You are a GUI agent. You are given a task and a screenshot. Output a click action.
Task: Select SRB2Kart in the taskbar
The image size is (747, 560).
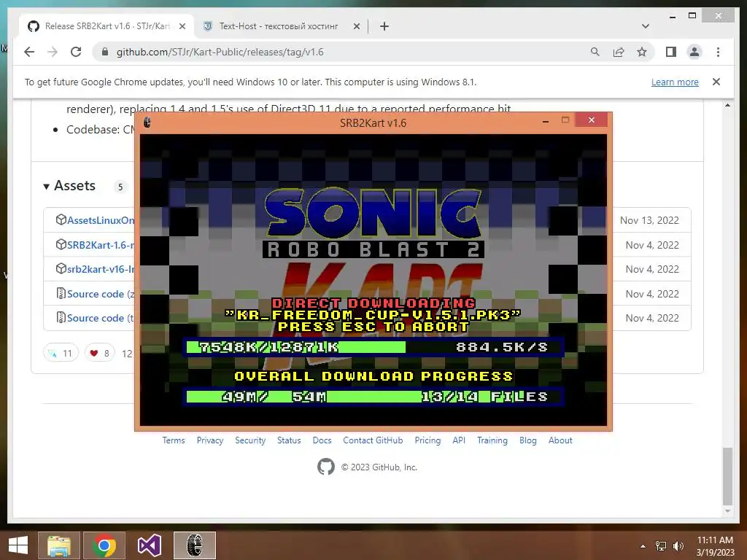point(194,545)
